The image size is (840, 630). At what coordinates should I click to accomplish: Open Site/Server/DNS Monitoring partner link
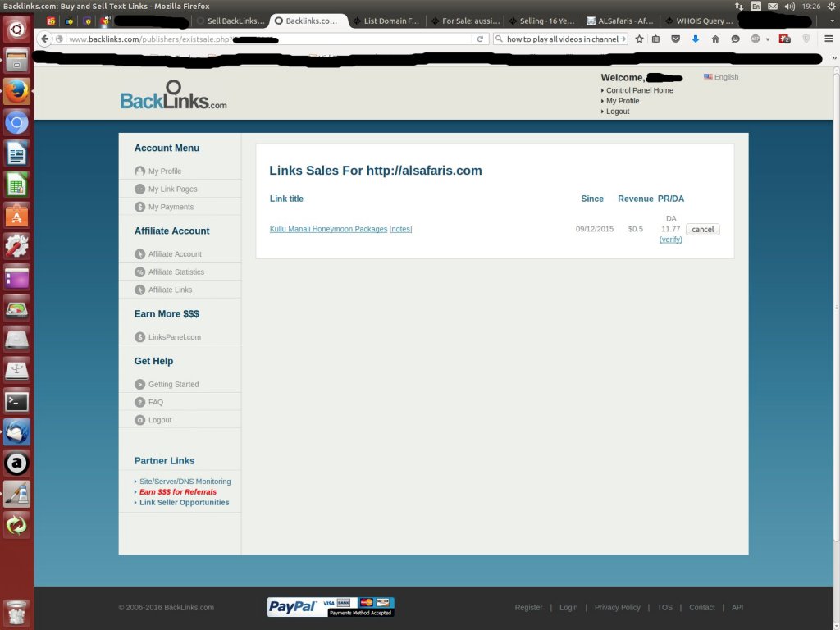tap(185, 482)
